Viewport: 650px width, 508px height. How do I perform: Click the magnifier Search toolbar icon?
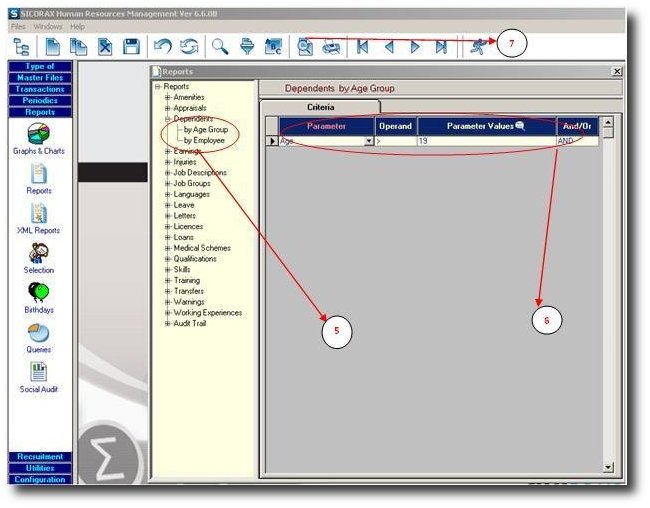[x=218, y=46]
